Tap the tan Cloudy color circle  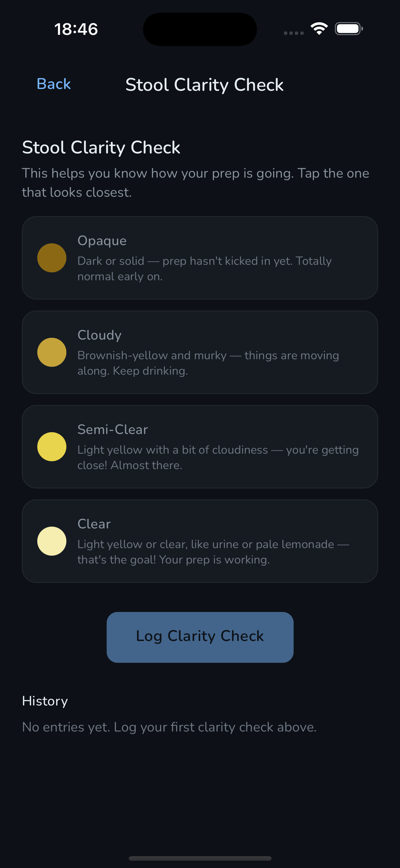tap(52, 352)
